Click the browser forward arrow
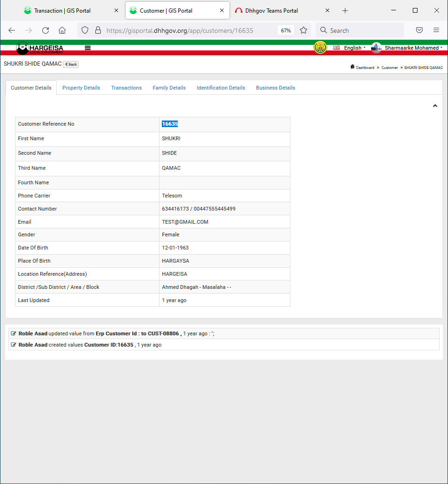448x484 pixels. 29,30
